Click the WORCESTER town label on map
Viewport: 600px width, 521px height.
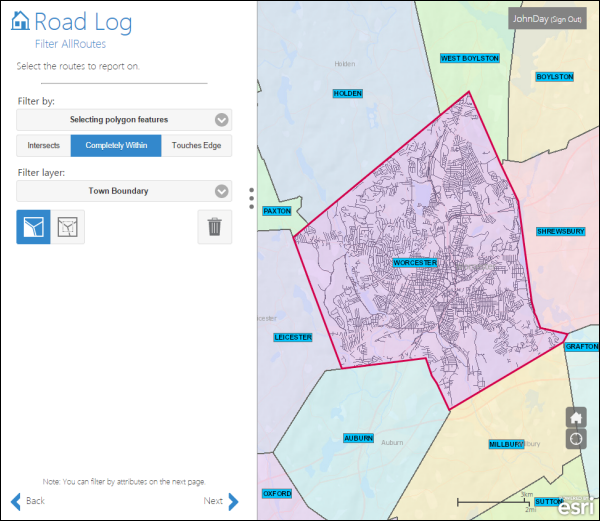pos(415,263)
